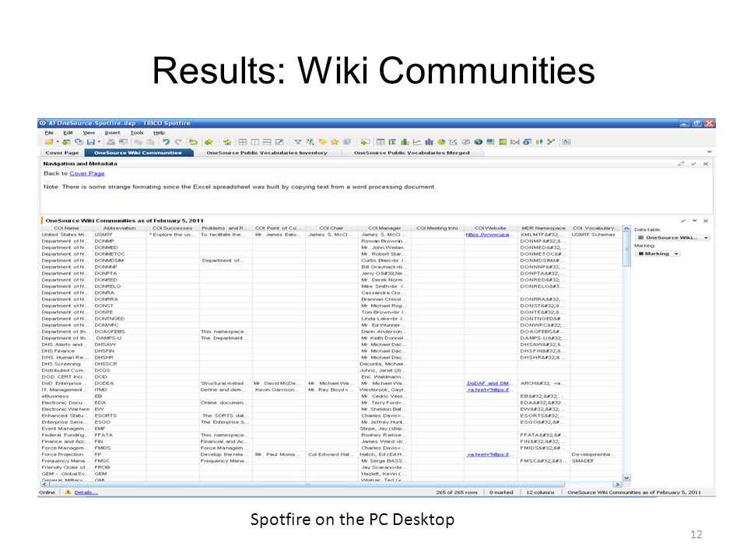Insert a Pie Chart visualization
747x560 pixels.
click(441, 142)
